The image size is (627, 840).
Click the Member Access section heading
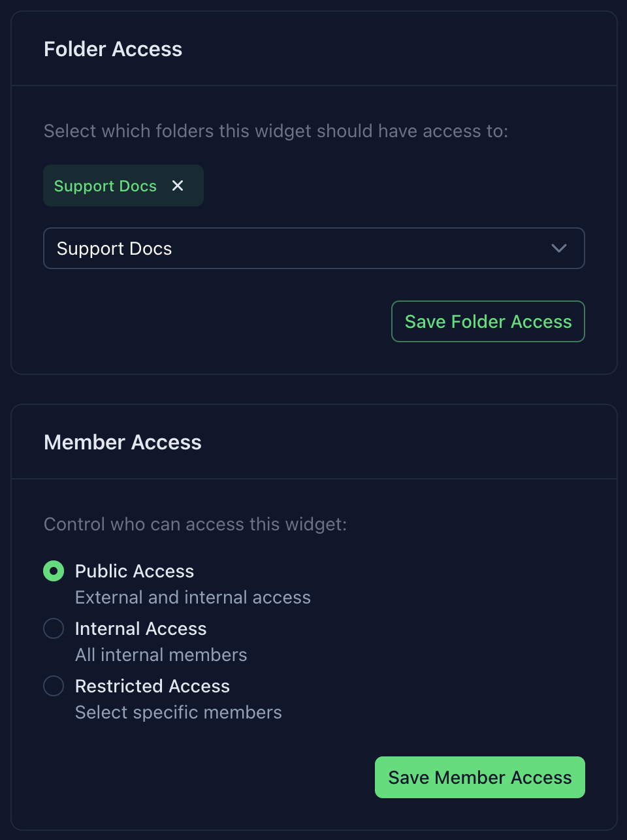(x=123, y=442)
